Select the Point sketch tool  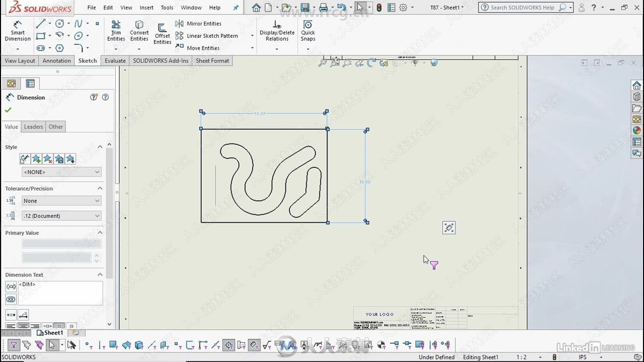coord(97,24)
